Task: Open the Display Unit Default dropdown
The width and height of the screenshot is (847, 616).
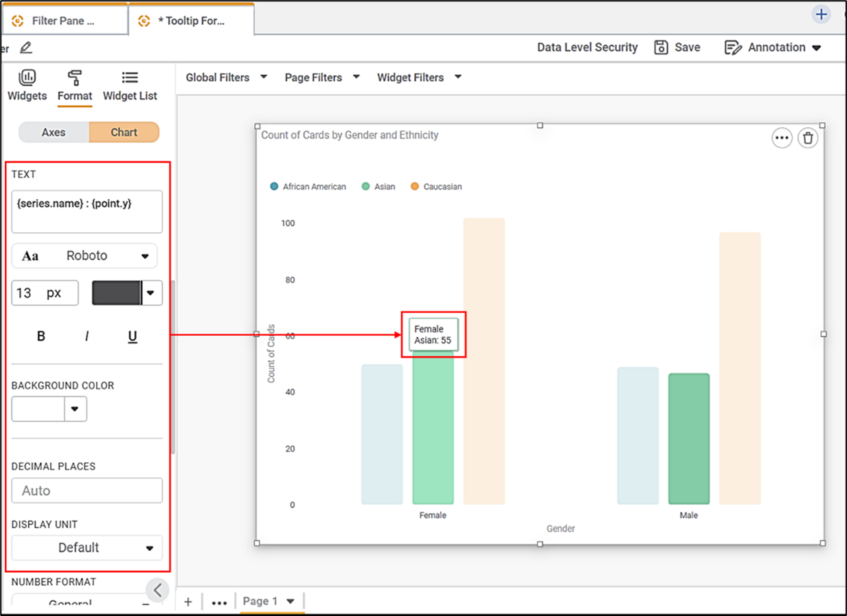Action: (x=87, y=548)
